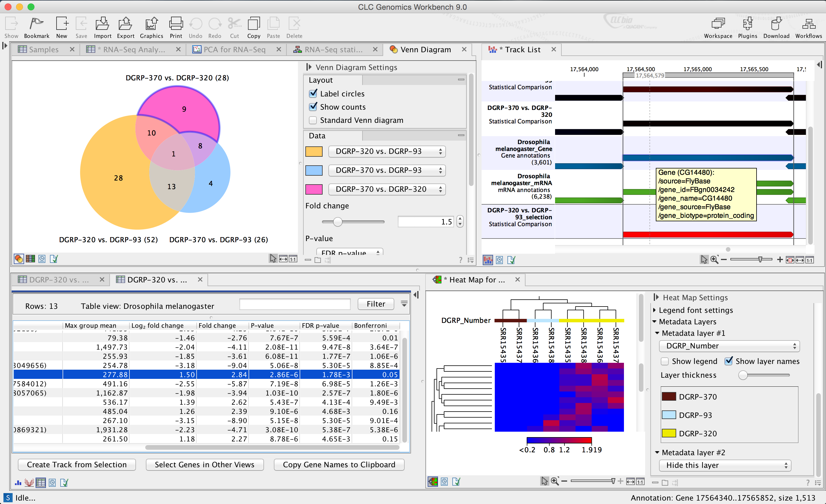Close the Venn Diagram tab

464,49
